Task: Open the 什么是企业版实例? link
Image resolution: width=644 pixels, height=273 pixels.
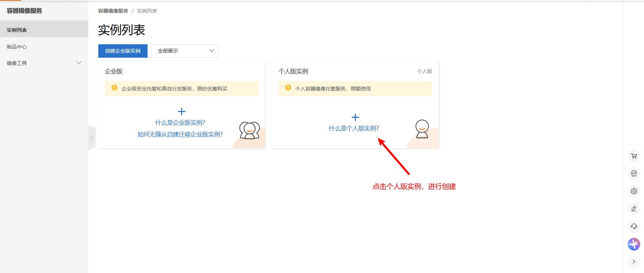Action: pyautogui.click(x=180, y=123)
